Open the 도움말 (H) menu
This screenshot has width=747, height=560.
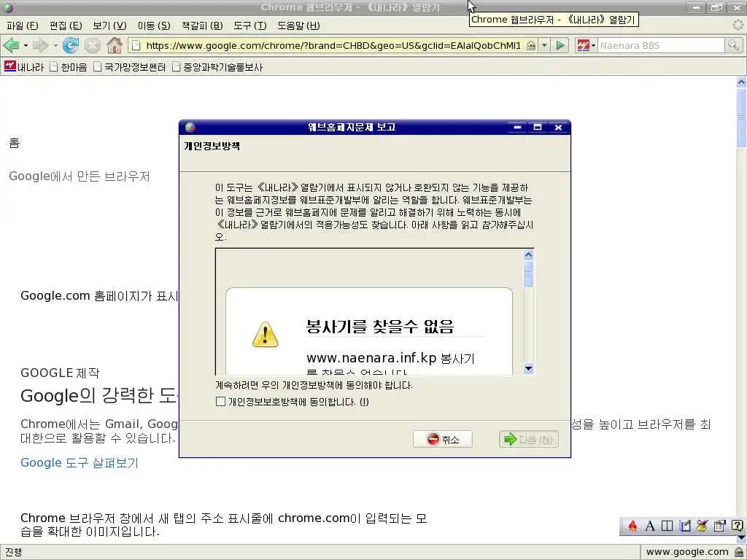click(x=298, y=26)
